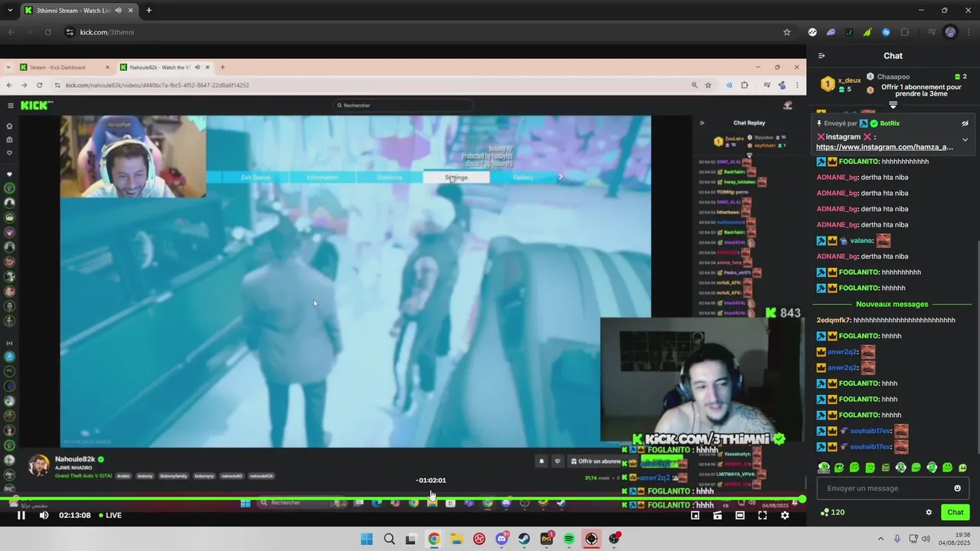Expand the pinned message chevron
The width and height of the screenshot is (980, 551).
tap(965, 140)
